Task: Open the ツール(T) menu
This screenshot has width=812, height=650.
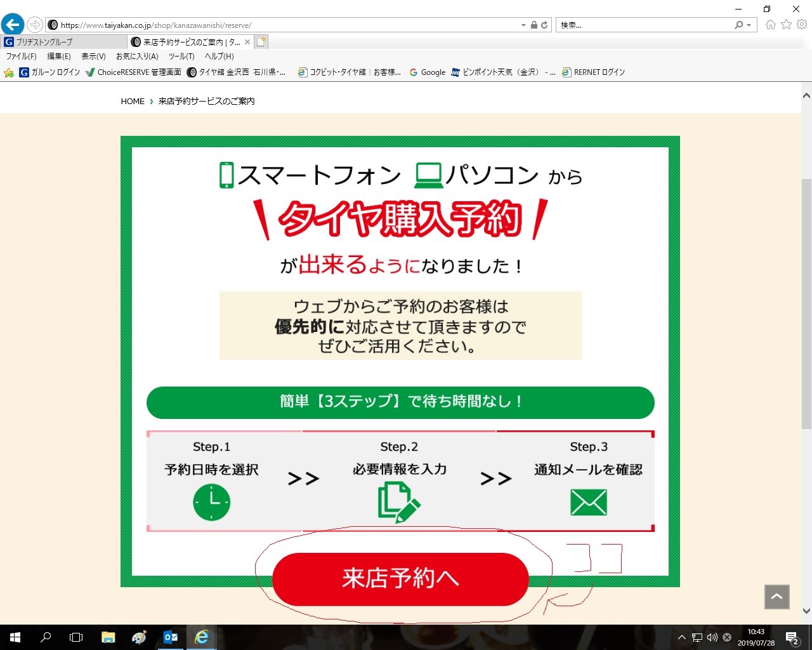Action: (181, 56)
